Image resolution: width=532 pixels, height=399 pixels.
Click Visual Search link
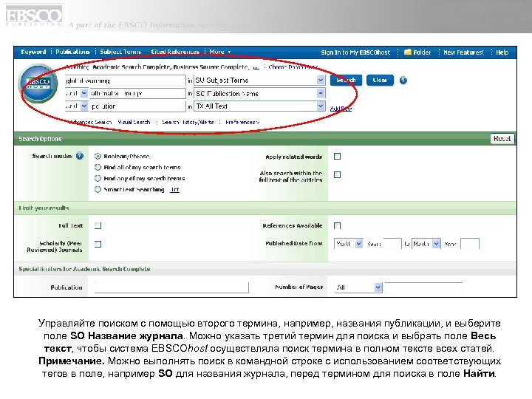tap(134, 122)
